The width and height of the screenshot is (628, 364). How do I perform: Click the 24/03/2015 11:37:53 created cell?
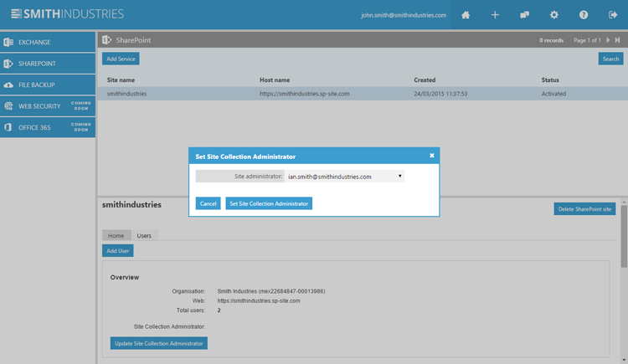(440, 94)
